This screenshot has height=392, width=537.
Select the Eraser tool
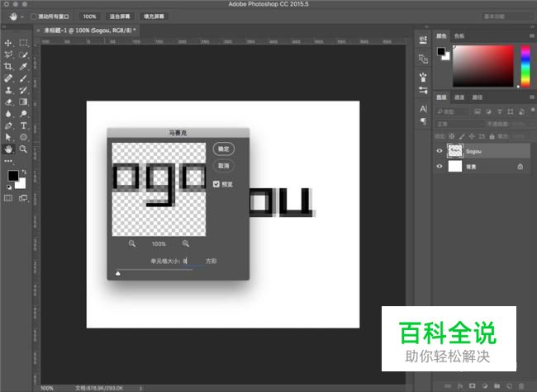click(x=8, y=102)
